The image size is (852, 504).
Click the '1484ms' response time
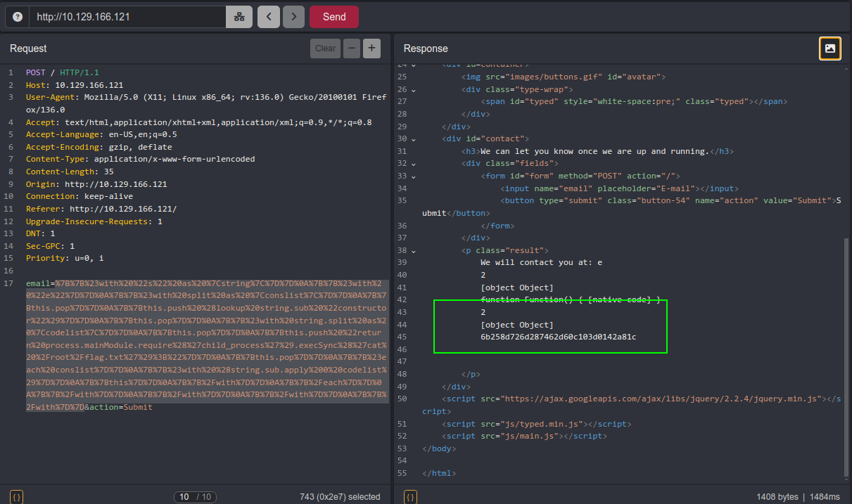point(826,497)
